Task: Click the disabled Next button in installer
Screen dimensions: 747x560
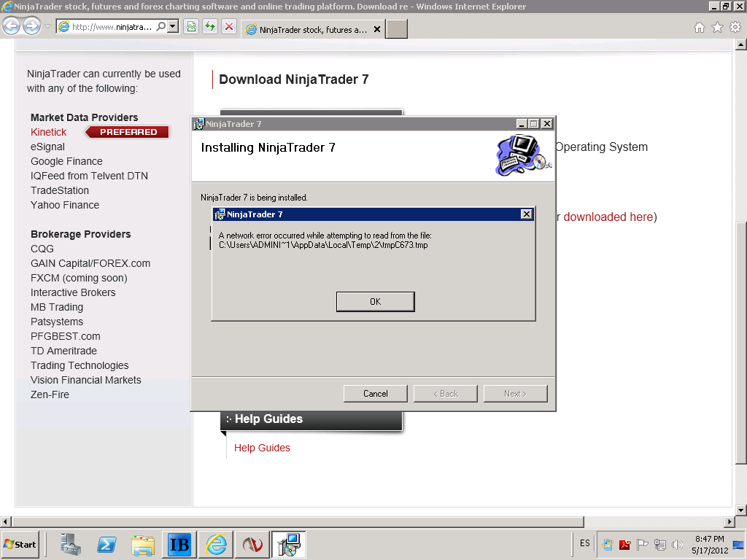Action: 516,394
